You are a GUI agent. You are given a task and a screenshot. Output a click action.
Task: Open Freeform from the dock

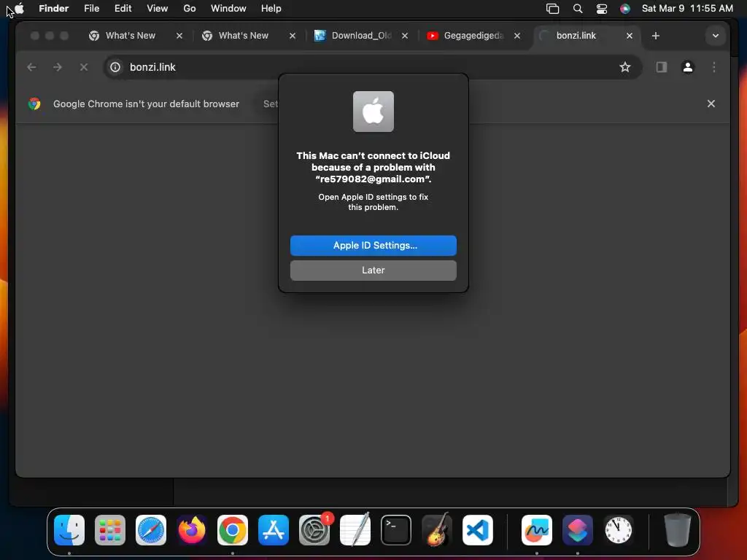point(537,530)
